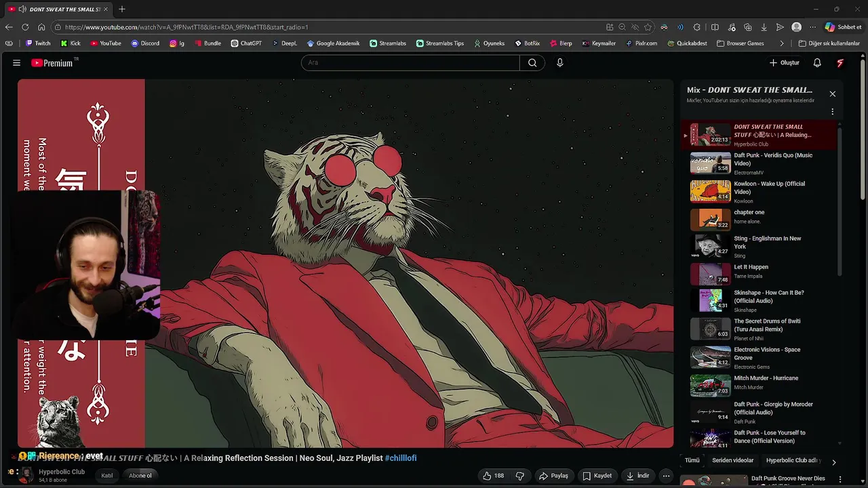The image size is (868, 488).
Task: Play Skinshape - How Can It Be?
Action: point(759,300)
